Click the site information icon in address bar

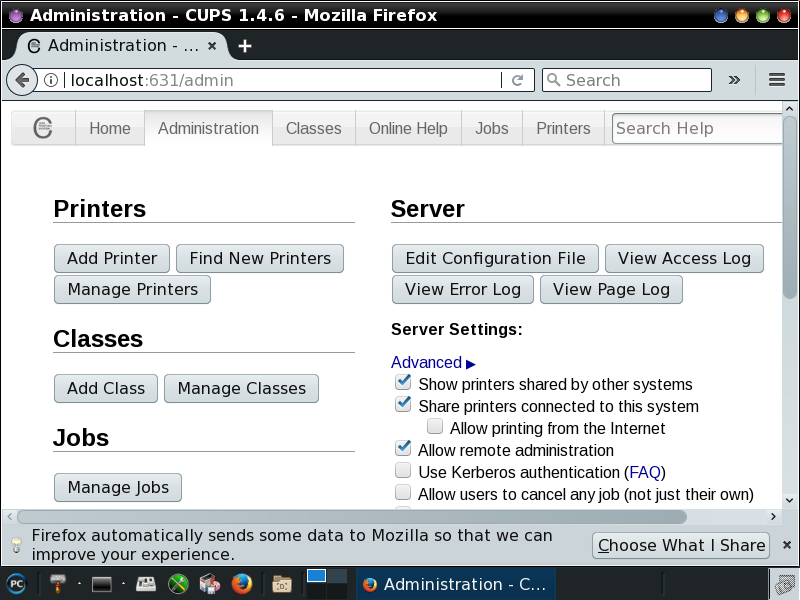[51, 80]
